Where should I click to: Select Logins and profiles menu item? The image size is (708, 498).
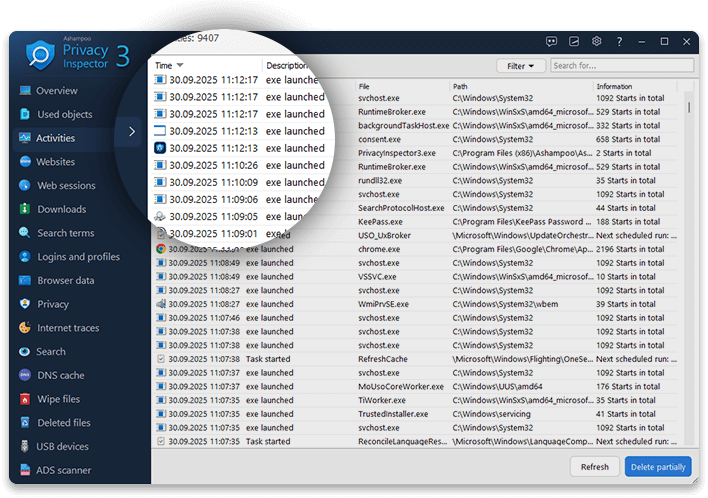point(78,257)
